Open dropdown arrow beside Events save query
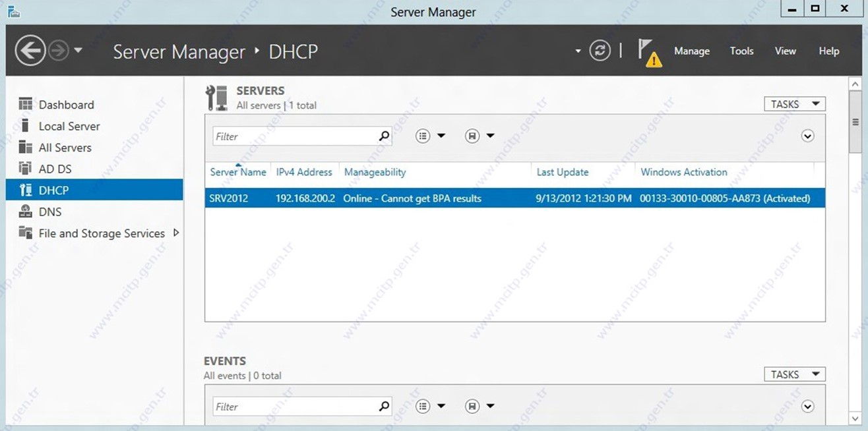Viewport: 868px width, 431px height. (490, 406)
